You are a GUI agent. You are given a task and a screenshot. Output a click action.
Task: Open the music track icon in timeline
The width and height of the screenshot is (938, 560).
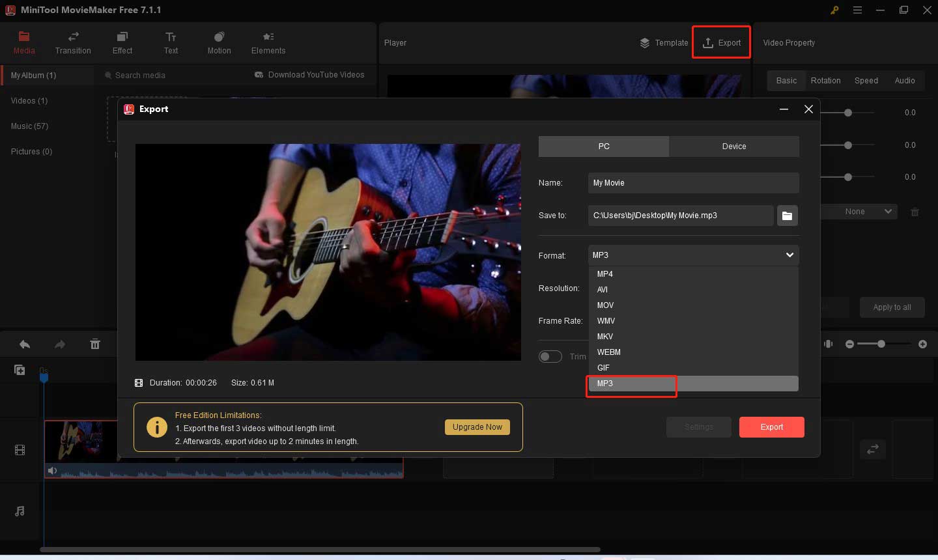[20, 511]
